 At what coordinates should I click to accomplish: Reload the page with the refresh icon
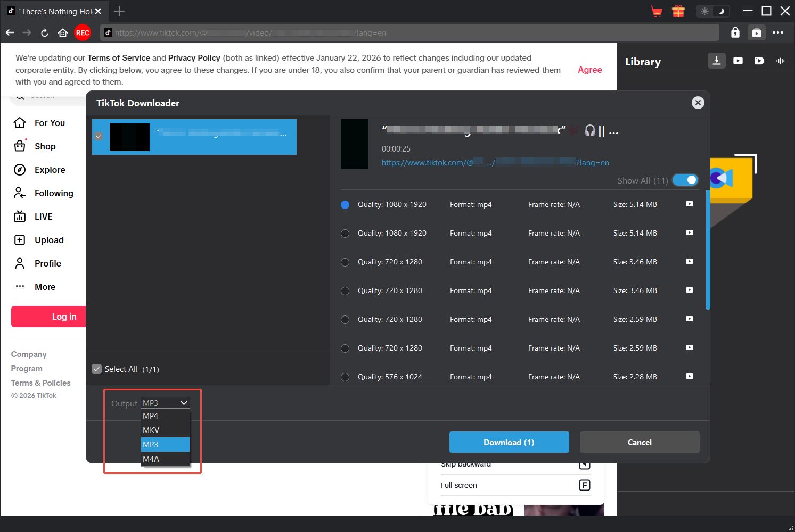tap(45, 32)
